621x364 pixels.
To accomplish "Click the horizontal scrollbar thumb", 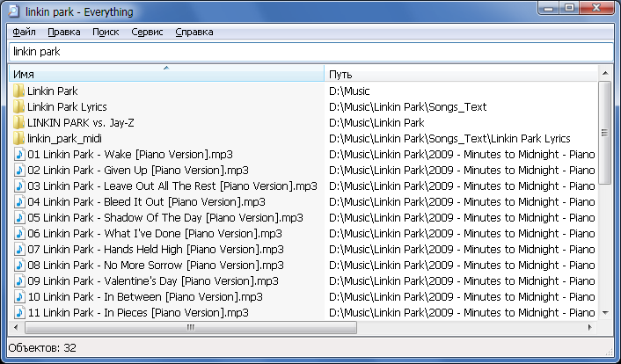I will tap(191, 327).
